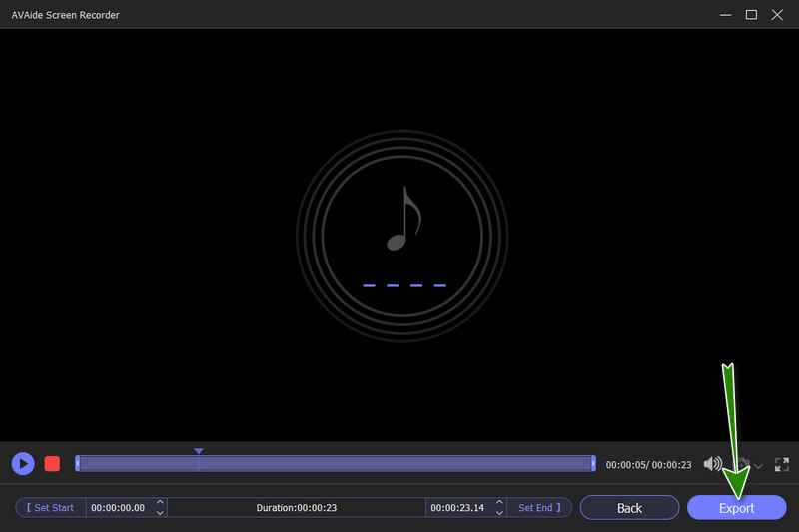Click the Set End button
The image size is (799, 532).
[539, 508]
